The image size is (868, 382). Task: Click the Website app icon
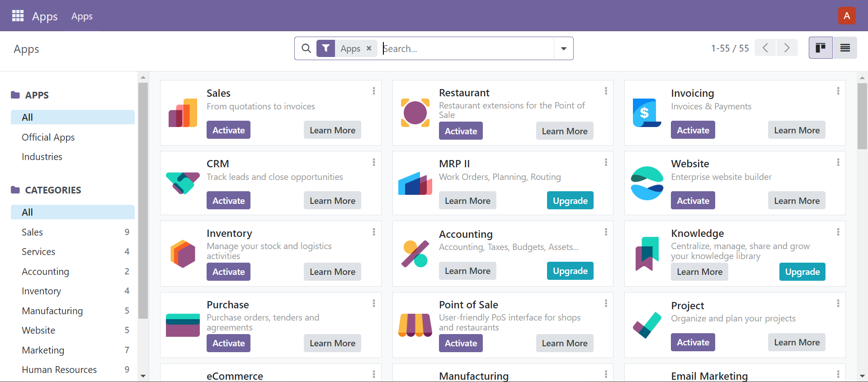(647, 184)
